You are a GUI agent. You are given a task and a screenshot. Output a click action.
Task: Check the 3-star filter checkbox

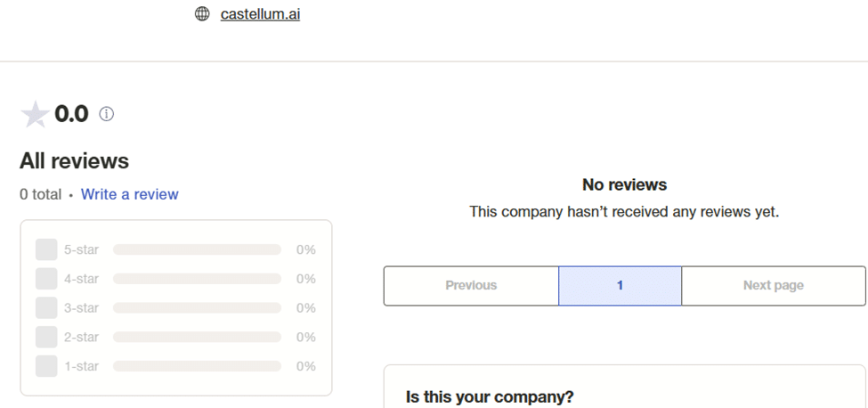click(46, 308)
